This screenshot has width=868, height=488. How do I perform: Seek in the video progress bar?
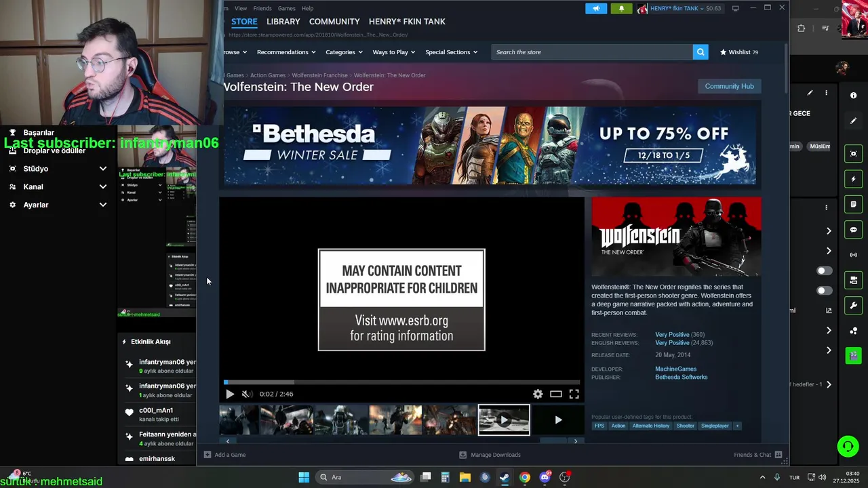coord(401,382)
